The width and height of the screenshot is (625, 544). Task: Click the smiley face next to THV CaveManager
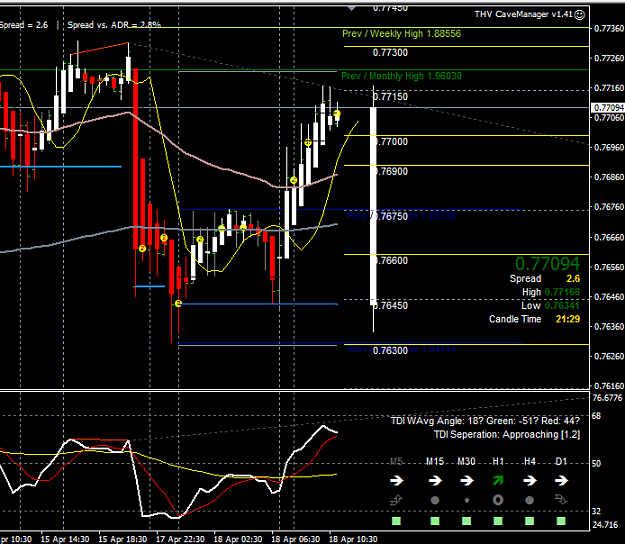(580, 15)
